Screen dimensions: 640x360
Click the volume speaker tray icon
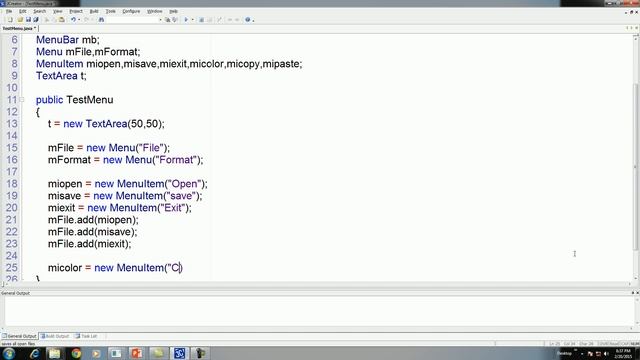pos(606,354)
